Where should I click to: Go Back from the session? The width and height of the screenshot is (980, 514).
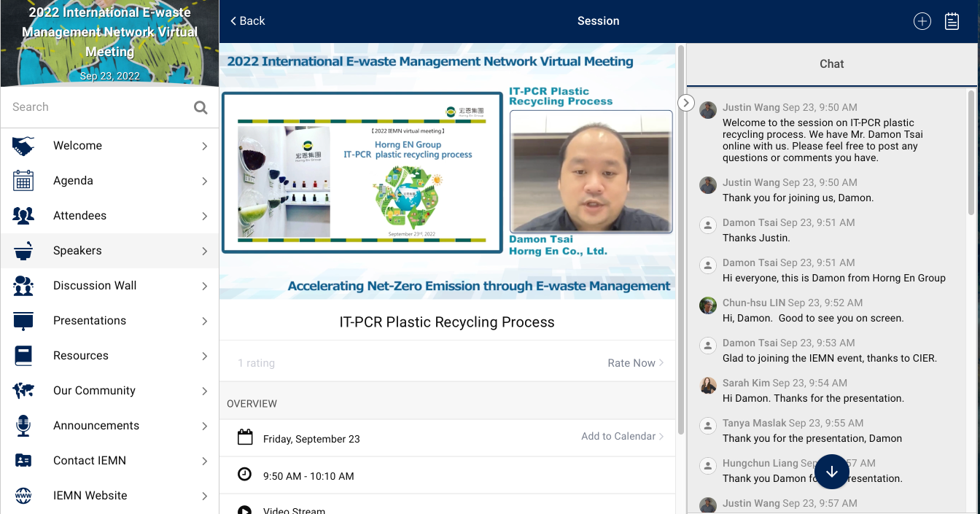coord(247,21)
